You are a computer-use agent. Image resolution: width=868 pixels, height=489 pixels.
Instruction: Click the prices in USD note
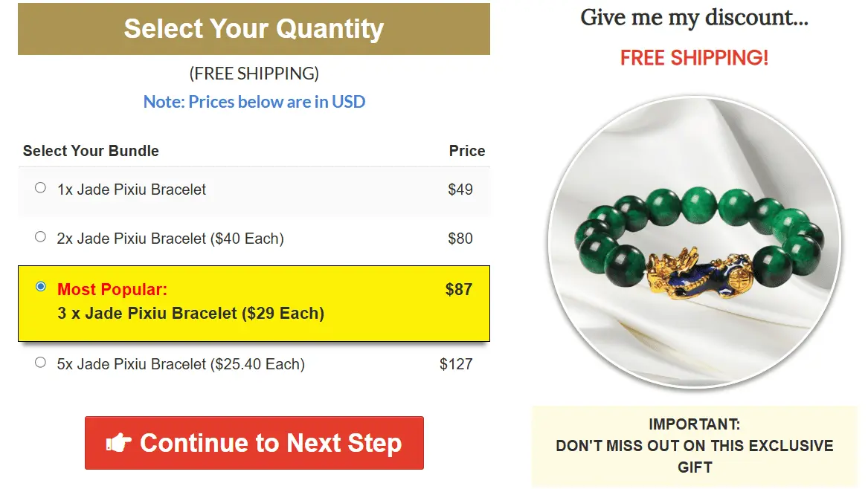254,102
